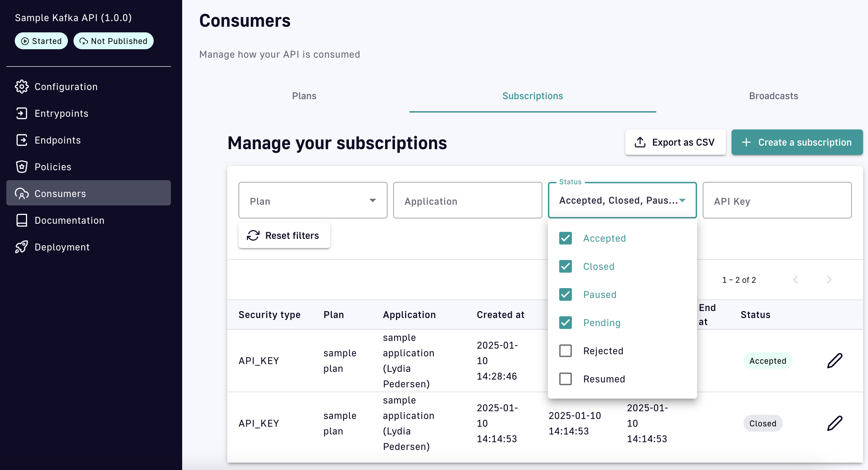Click the Deployment rocket icon
868x470 pixels.
pos(21,247)
